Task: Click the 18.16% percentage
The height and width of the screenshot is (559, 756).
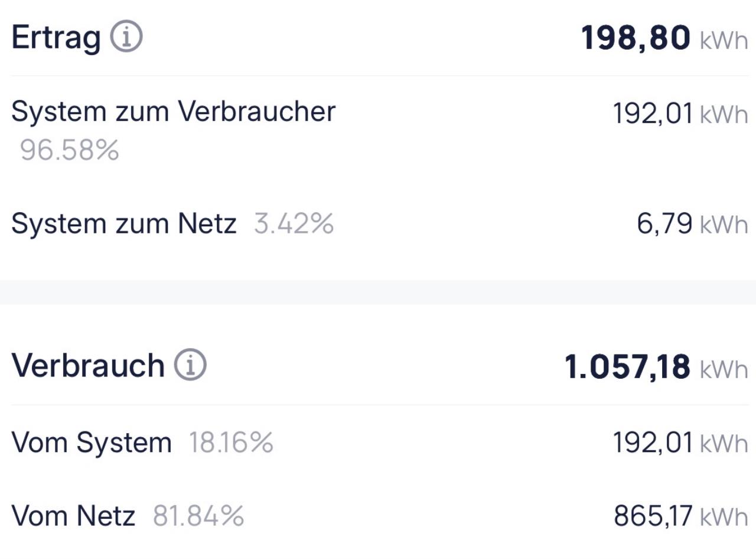Action: point(231,443)
